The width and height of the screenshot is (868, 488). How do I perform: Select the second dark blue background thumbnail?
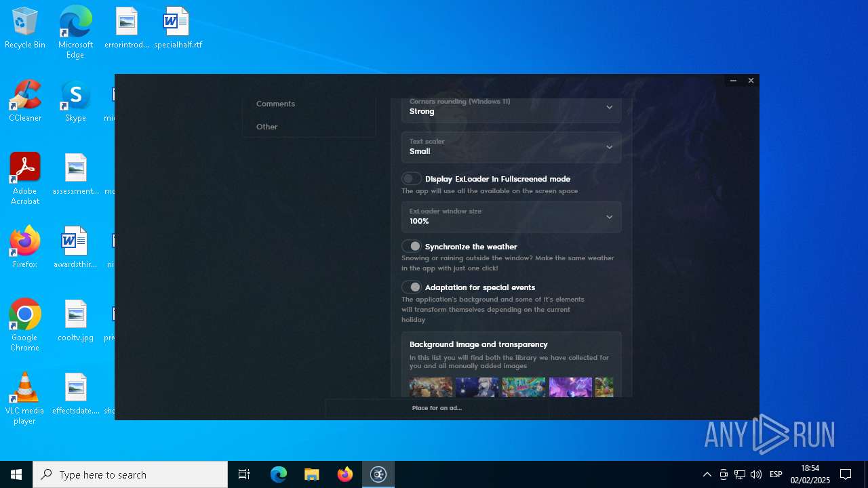(x=477, y=387)
